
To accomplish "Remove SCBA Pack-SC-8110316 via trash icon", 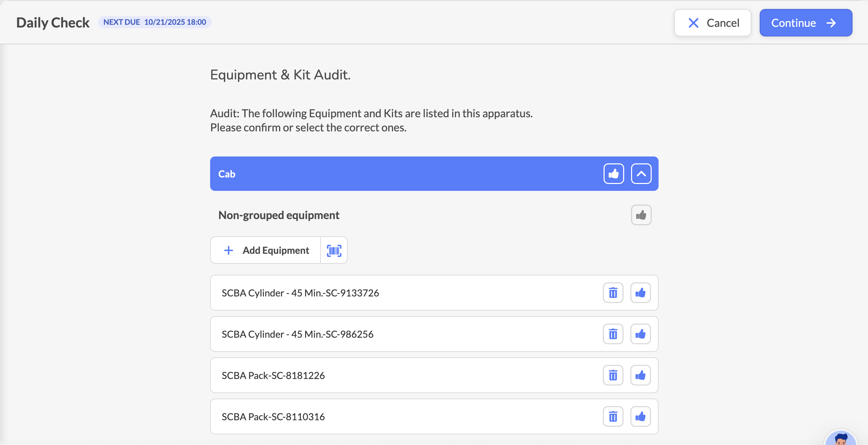I will click(x=613, y=417).
